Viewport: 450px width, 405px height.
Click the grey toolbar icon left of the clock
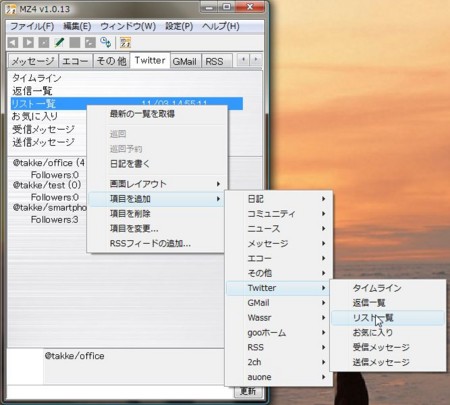[90, 43]
